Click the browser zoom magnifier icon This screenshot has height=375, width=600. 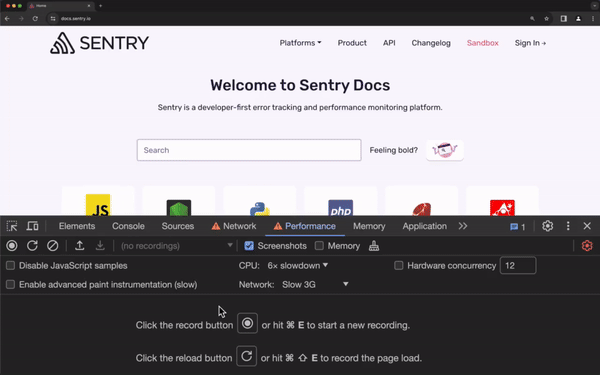pyautogui.click(x=532, y=18)
